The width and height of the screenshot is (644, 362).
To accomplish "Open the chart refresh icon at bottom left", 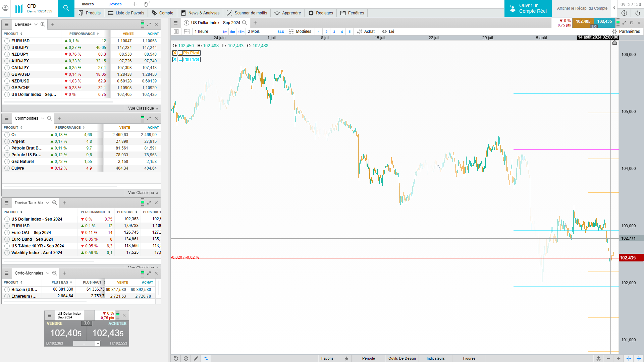I will [176, 358].
